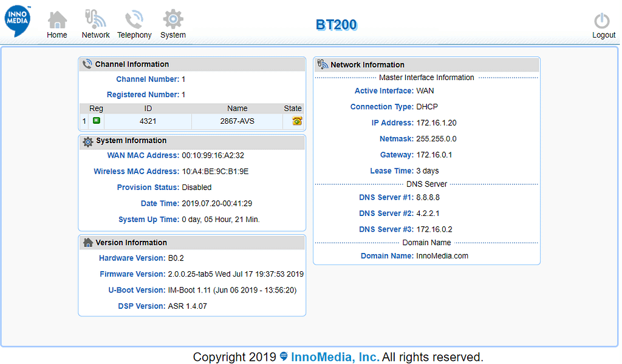Click WAN MAC value 00:10:99:16:A2:32
This screenshot has height=364, width=622.
[x=213, y=155]
